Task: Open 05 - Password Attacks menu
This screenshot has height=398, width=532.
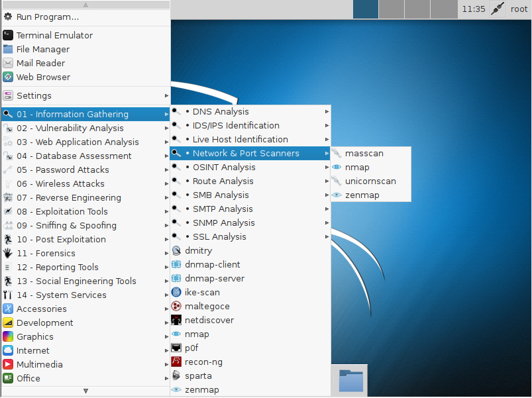Action: coord(85,170)
